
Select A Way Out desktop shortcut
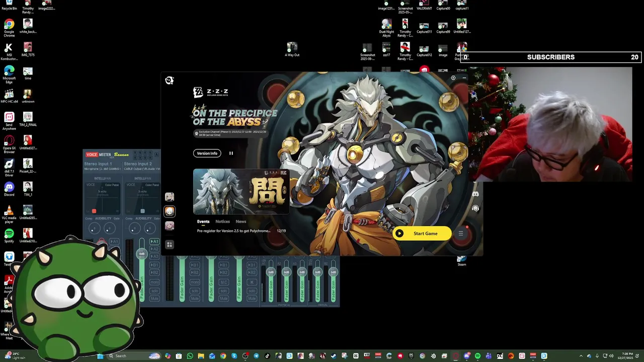tap(292, 49)
